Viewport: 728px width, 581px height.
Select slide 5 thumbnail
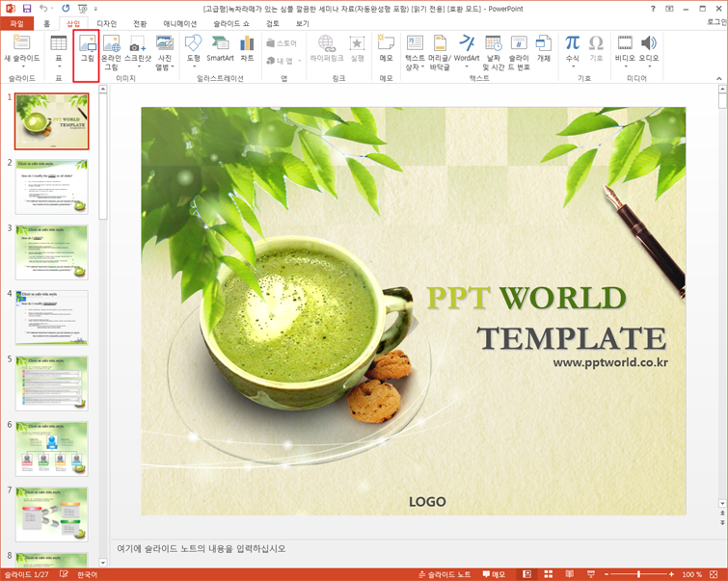(x=51, y=383)
